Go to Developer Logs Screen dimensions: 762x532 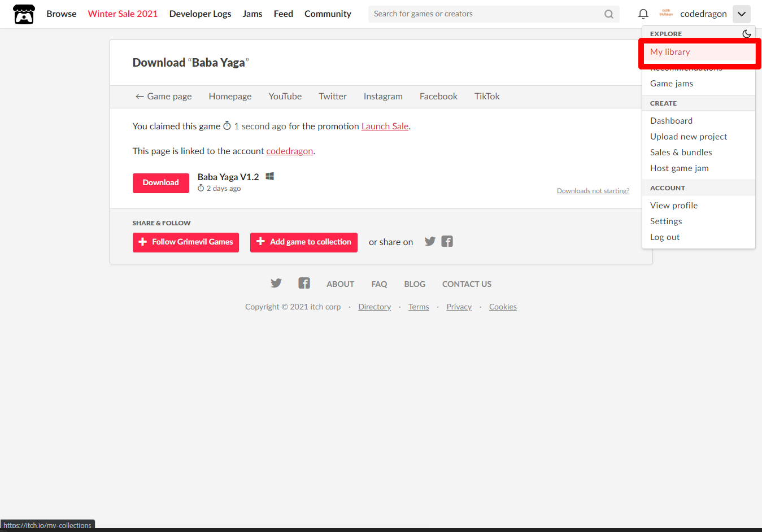[x=200, y=14]
